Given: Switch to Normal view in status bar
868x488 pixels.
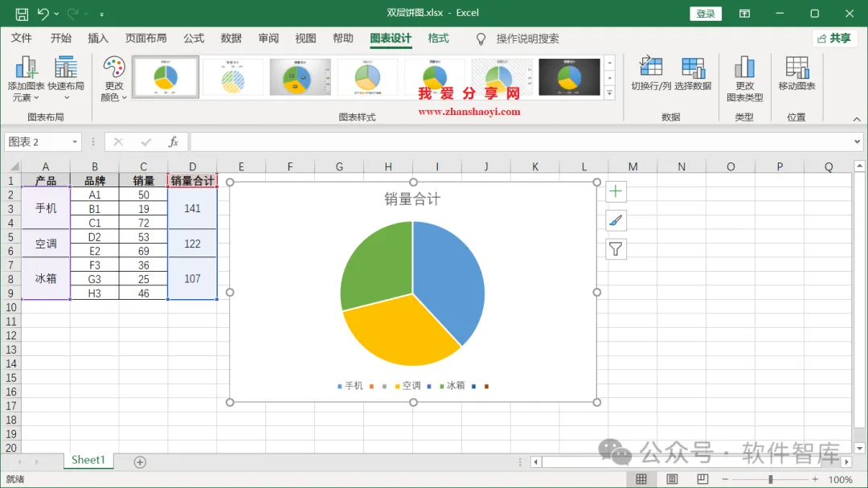Looking at the screenshot, I should [641, 479].
